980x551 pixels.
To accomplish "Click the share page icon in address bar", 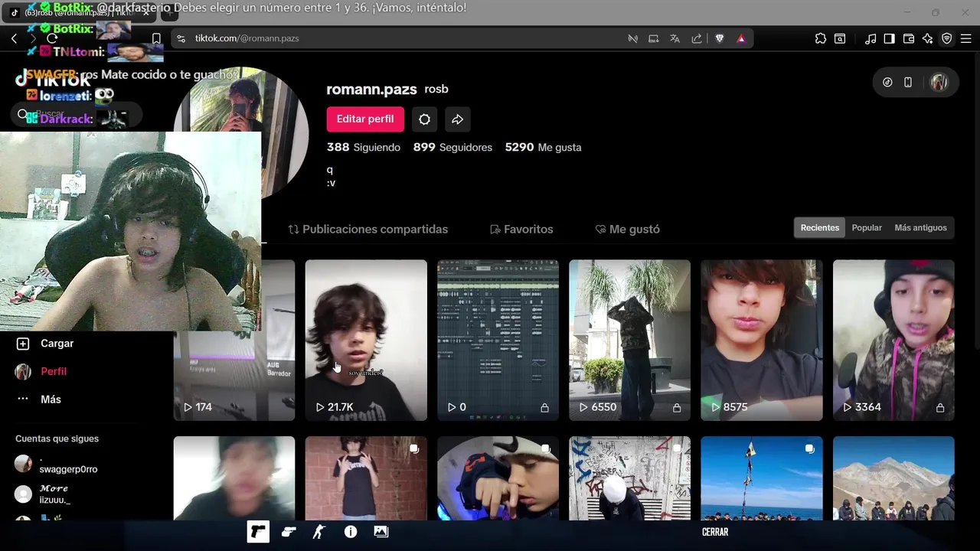I will pyautogui.click(x=697, y=38).
